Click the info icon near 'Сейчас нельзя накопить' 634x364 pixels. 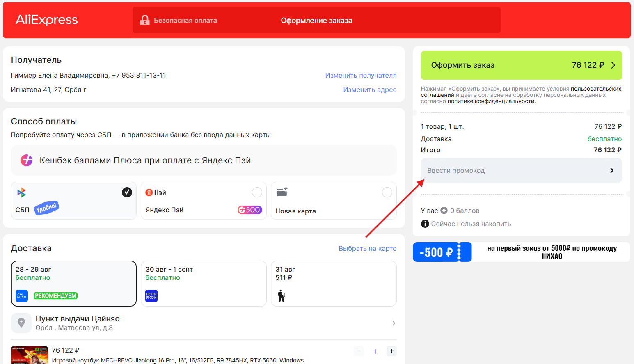tap(425, 224)
